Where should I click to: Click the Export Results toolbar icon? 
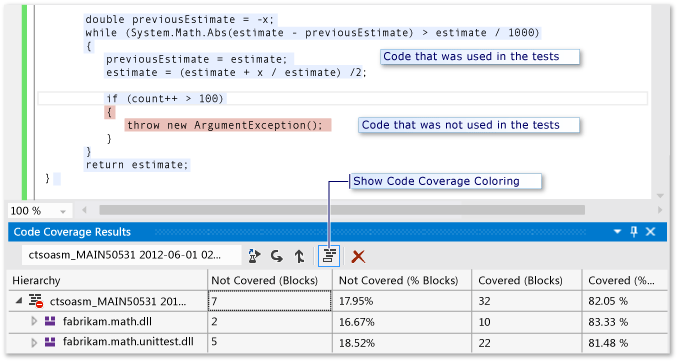click(254, 256)
